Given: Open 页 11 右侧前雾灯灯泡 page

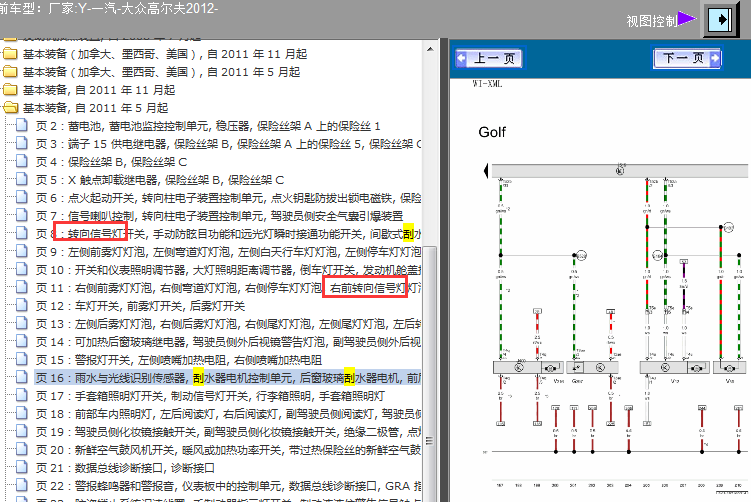Looking at the screenshot, I should [x=228, y=288].
